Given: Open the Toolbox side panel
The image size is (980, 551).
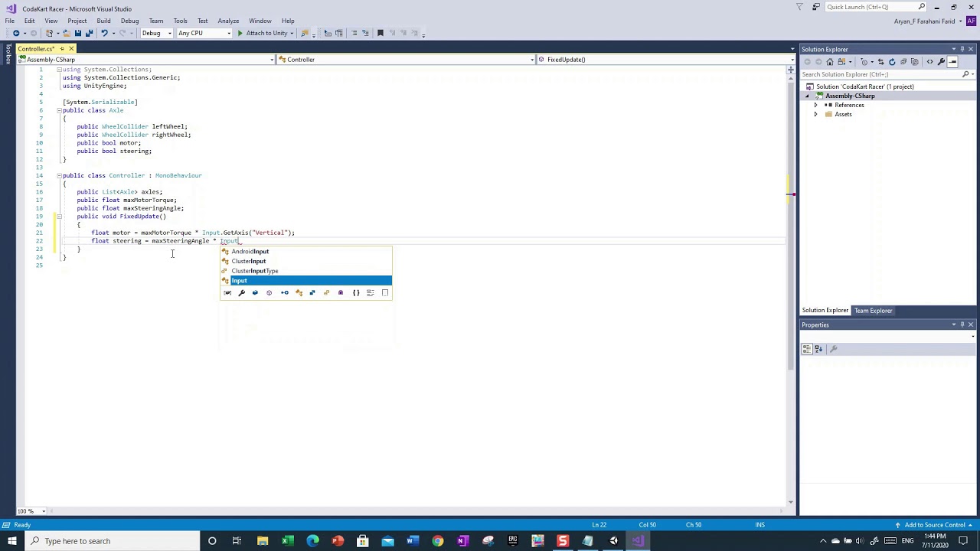Looking at the screenshot, I should [x=8, y=54].
